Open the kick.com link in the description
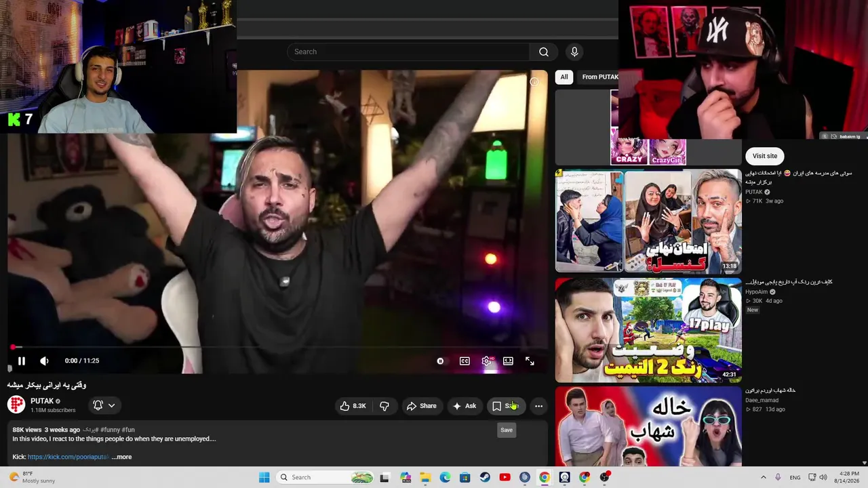The width and height of the screenshot is (868, 488). point(68,457)
